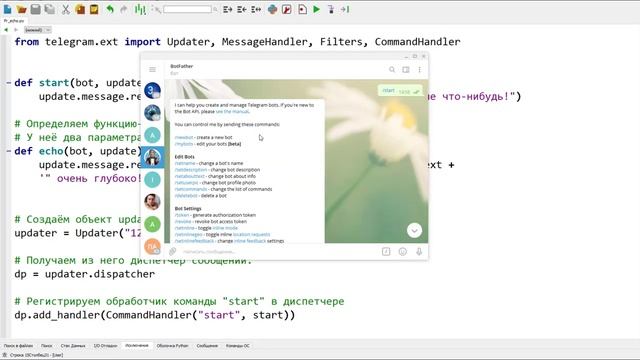
Task: Cut selection with the scissors icon
Action: click(x=65, y=9)
